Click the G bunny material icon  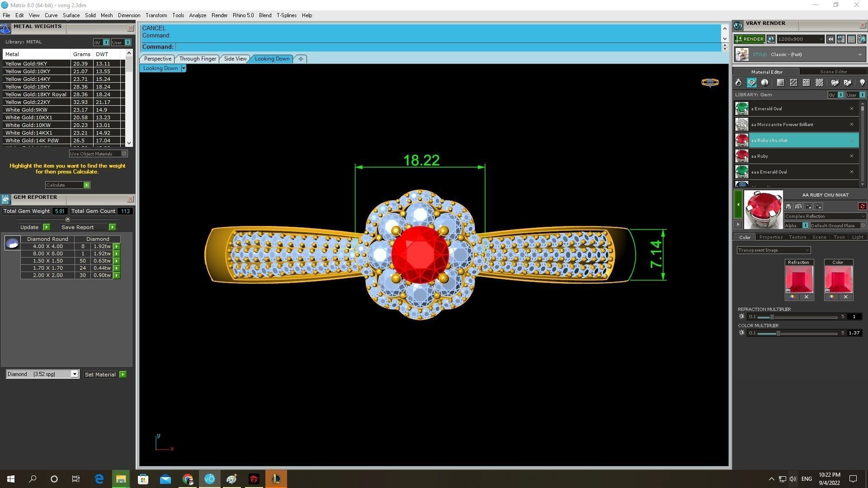[x=835, y=83]
